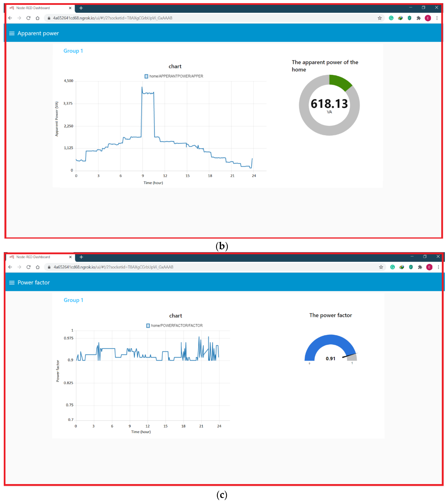448x503 pixels.
Task: Open Chrome three-dot menu in top window
Action: [x=437, y=18]
